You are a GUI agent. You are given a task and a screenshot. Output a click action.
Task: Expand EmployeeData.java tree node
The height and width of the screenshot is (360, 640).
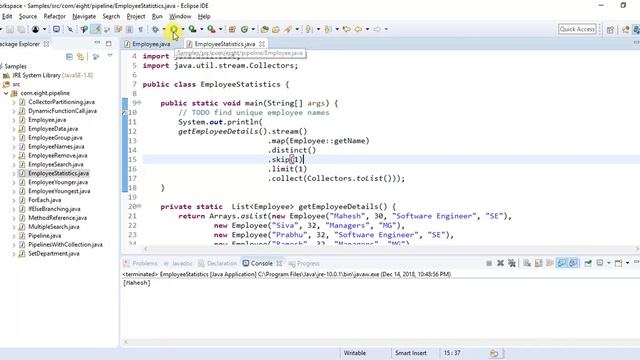click(14, 129)
